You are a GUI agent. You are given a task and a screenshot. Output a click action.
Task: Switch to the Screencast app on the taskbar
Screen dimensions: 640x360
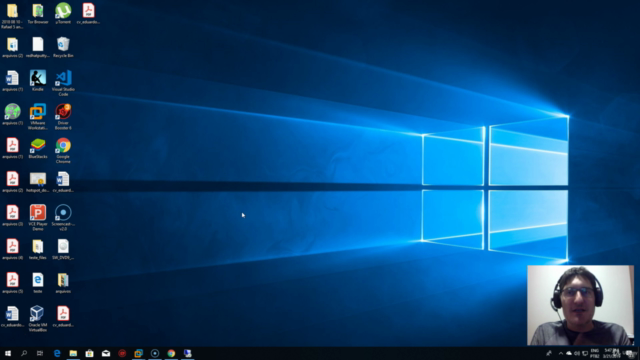pos(155,353)
